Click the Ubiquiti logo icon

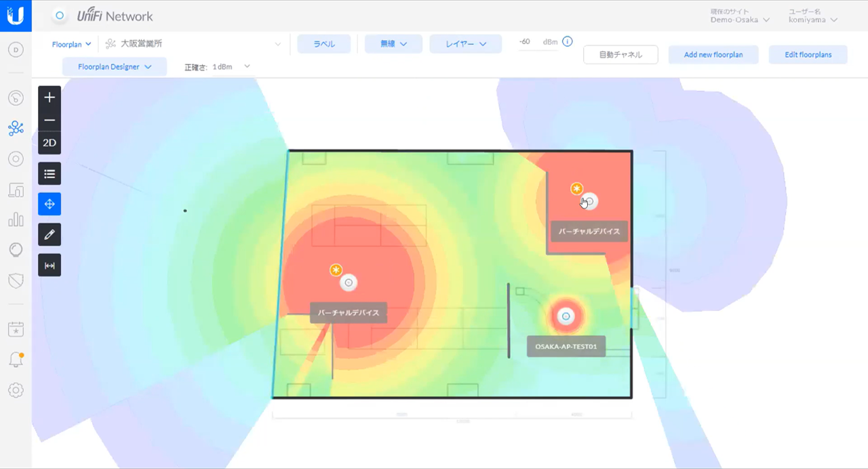[15, 15]
